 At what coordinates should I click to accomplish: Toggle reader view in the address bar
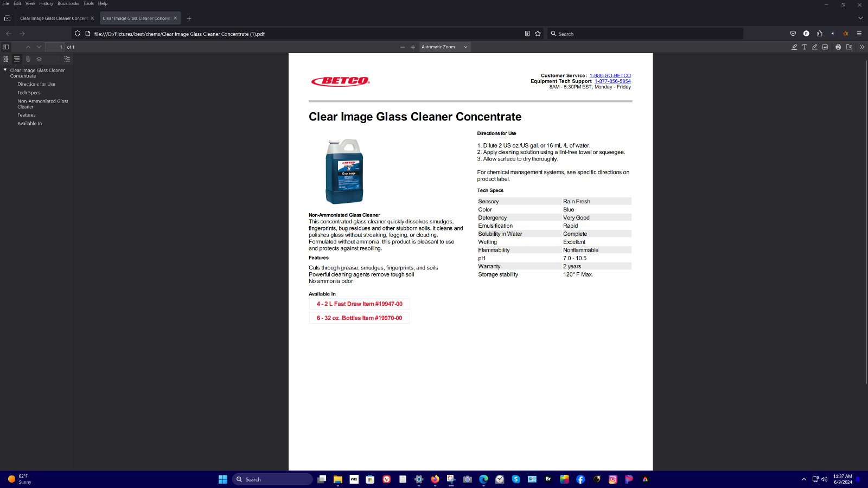click(527, 34)
